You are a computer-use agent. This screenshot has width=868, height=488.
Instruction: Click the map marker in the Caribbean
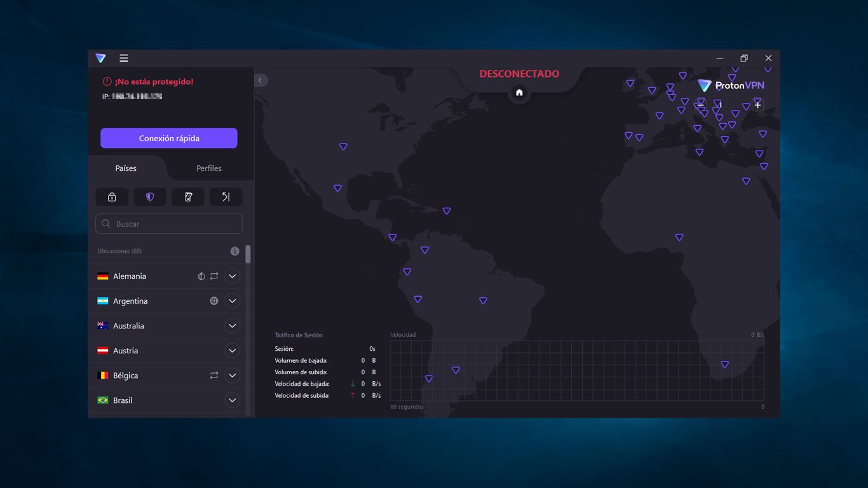coord(447,211)
